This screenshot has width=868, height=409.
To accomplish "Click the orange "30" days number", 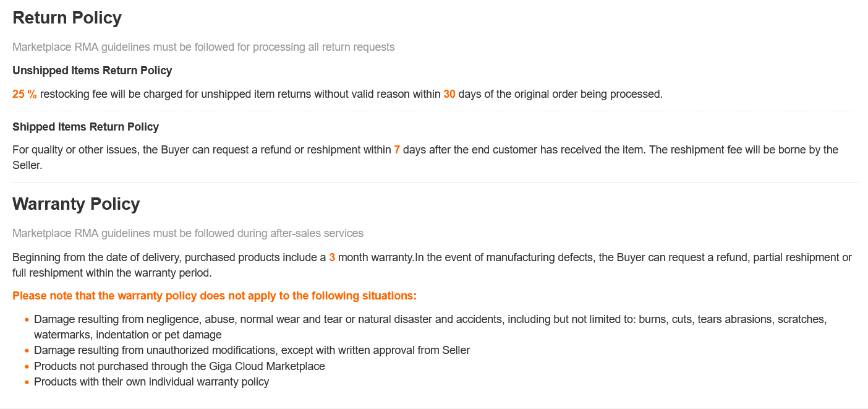I will [x=449, y=94].
